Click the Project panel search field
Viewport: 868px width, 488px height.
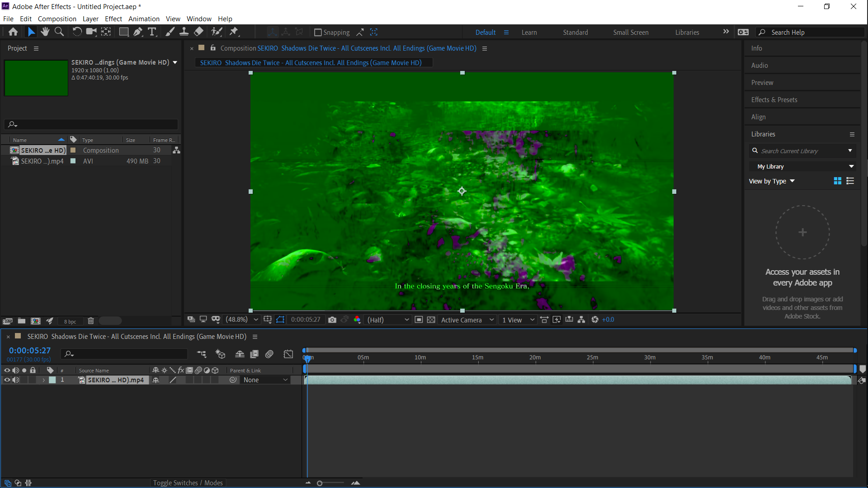point(91,124)
